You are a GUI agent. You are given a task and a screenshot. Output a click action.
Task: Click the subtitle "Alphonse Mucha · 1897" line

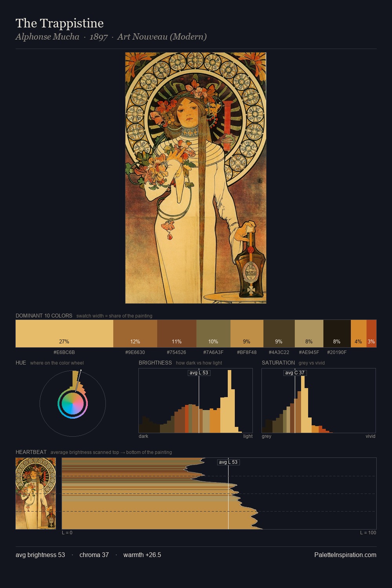tap(111, 37)
